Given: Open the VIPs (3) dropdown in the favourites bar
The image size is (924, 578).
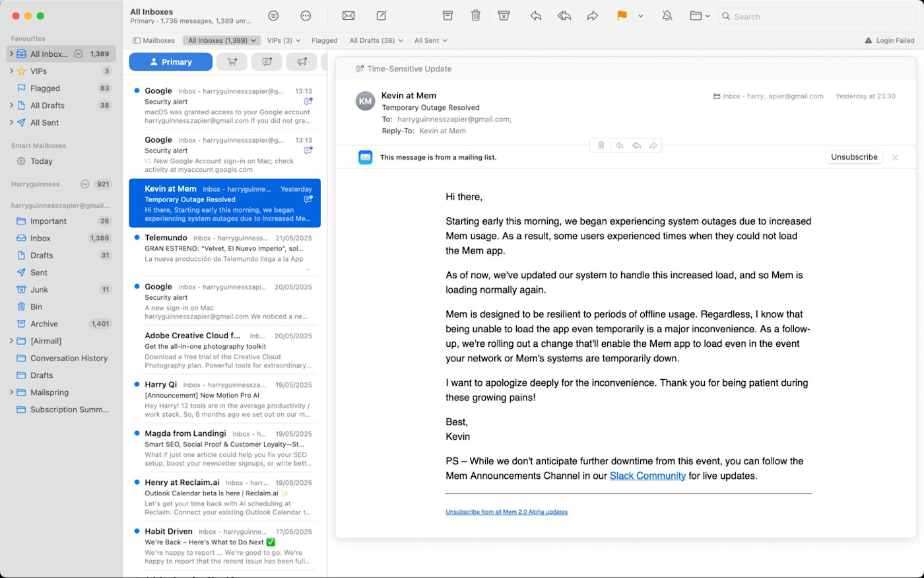Looking at the screenshot, I should coord(284,40).
